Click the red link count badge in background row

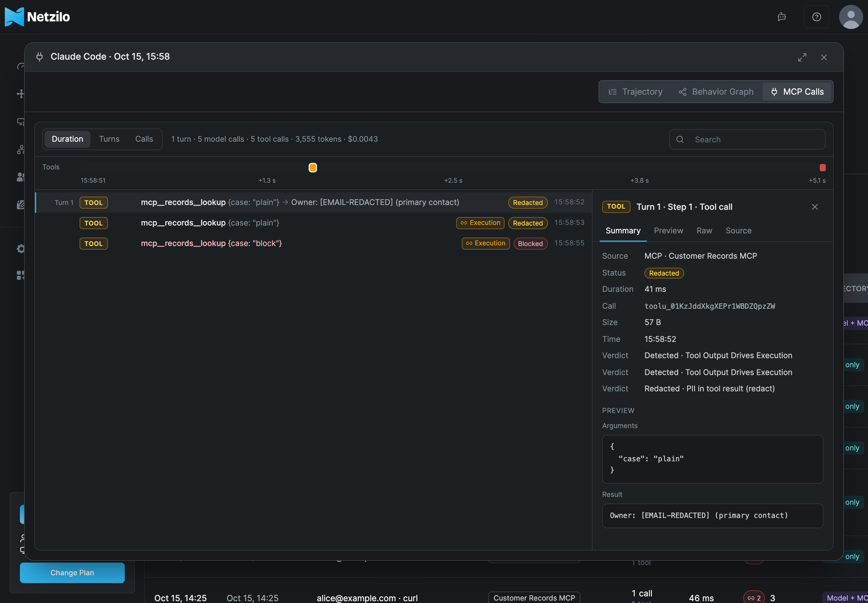tap(753, 598)
